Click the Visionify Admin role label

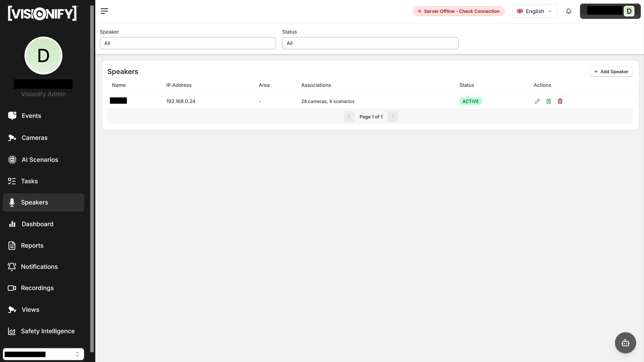click(x=43, y=94)
